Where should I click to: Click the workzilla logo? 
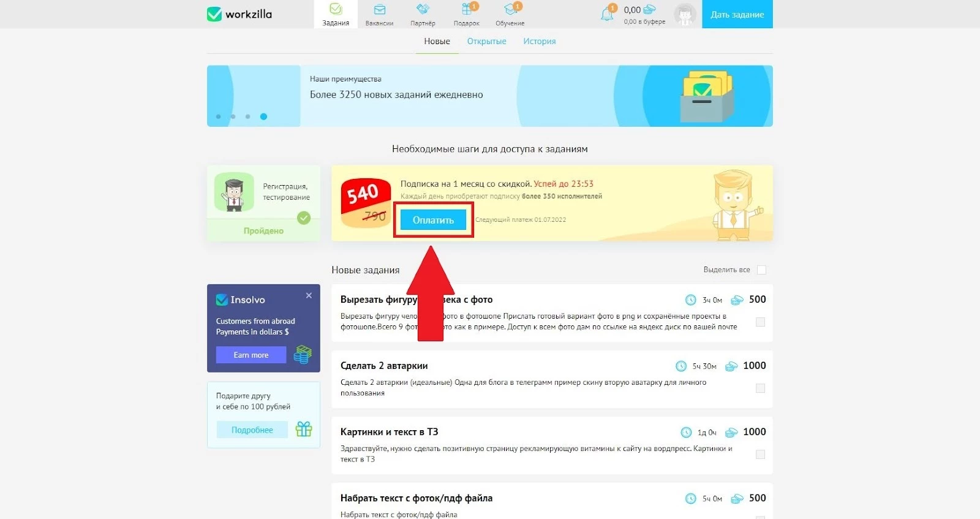point(239,14)
